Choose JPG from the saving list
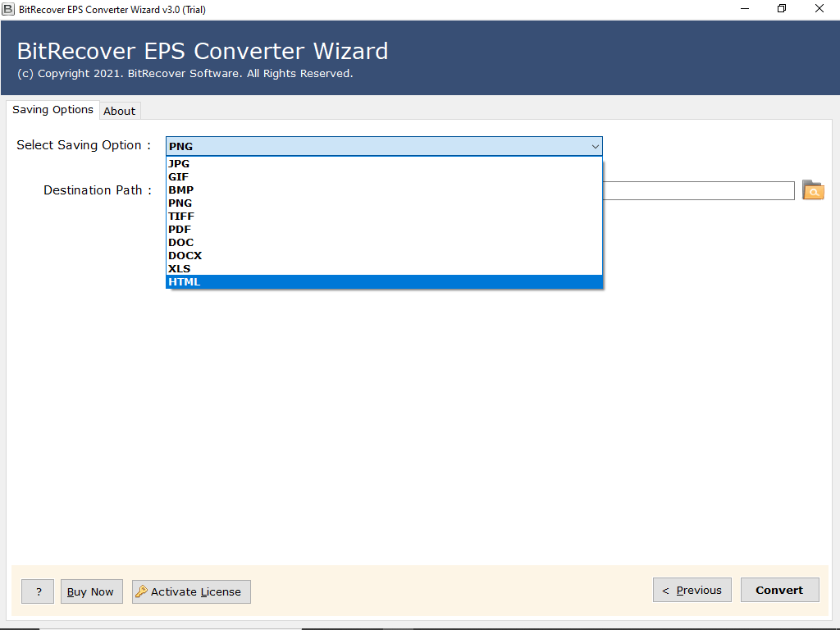This screenshot has width=840, height=630. coord(384,164)
